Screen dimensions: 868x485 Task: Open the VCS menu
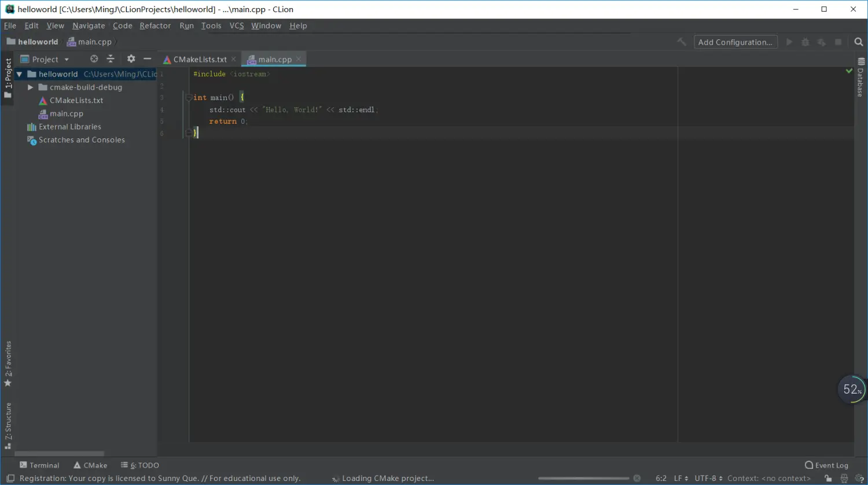click(x=237, y=25)
